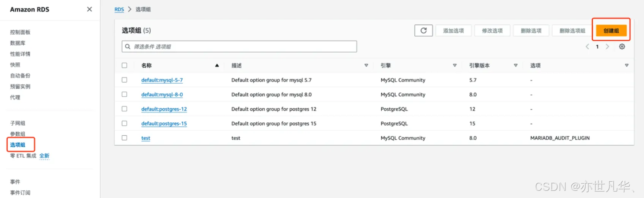Open 控制面板 in sidebar
This screenshot has width=644, height=198.
pos(20,32)
